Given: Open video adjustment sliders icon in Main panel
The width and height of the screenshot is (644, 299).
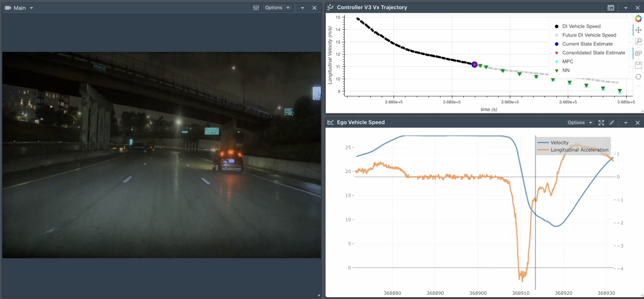Looking at the screenshot, I should 256,8.
